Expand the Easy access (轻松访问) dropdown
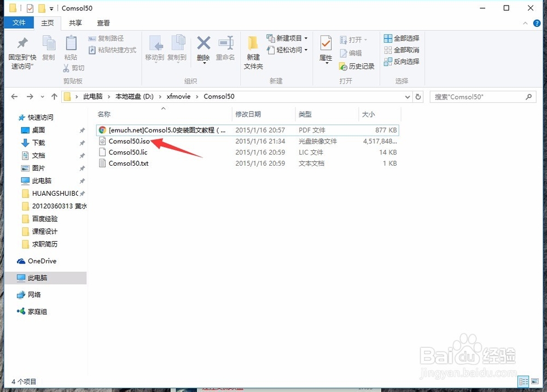The image size is (547, 392). click(306, 50)
